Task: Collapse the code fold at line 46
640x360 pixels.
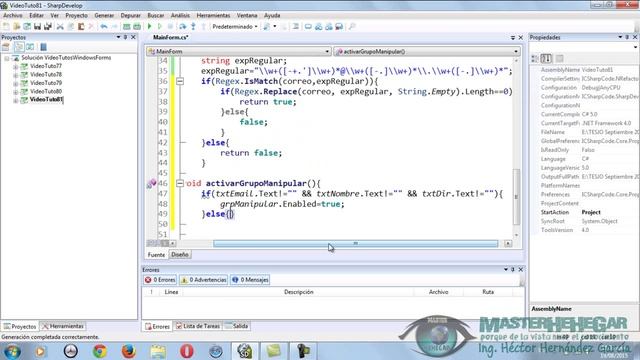Action: pos(180,184)
